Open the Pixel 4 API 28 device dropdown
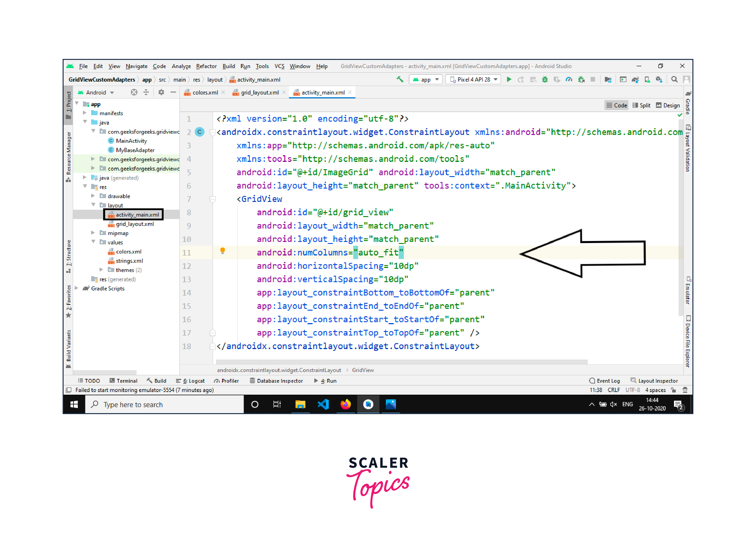This screenshot has width=756, height=551. (473, 79)
